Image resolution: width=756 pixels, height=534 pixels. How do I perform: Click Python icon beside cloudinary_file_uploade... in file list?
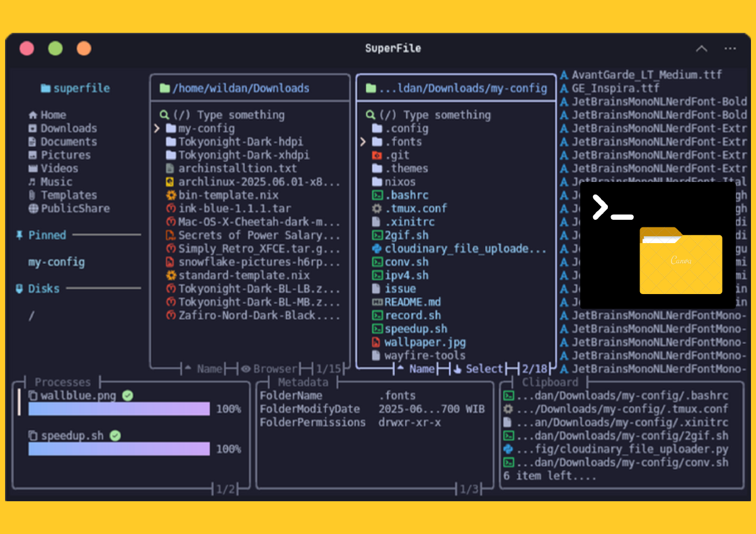click(x=377, y=249)
